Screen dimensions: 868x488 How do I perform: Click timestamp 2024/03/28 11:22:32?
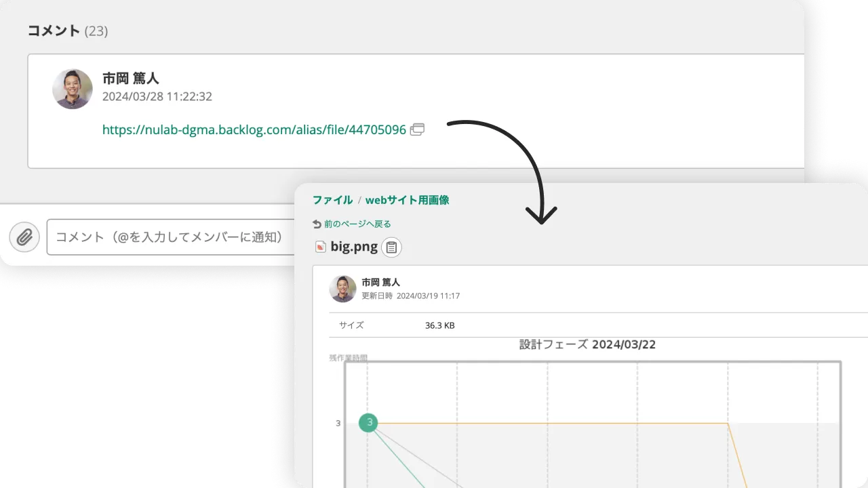coord(157,97)
